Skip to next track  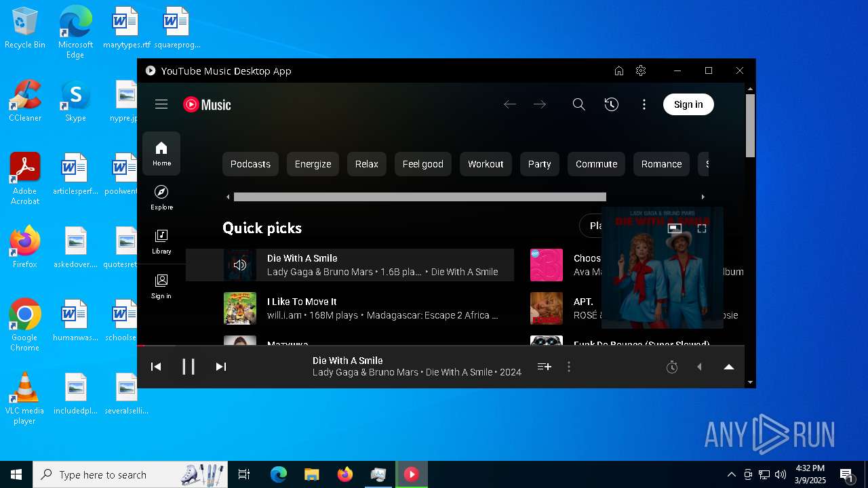coord(221,367)
